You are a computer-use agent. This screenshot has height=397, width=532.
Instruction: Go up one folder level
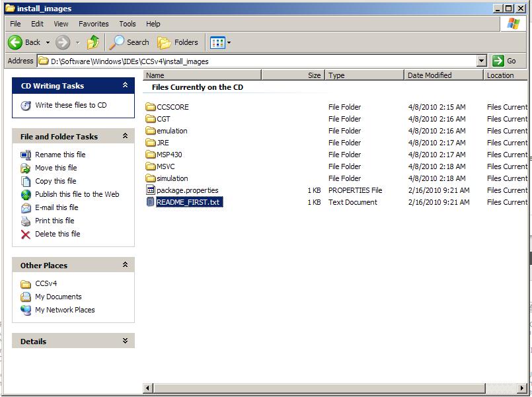[x=93, y=42]
